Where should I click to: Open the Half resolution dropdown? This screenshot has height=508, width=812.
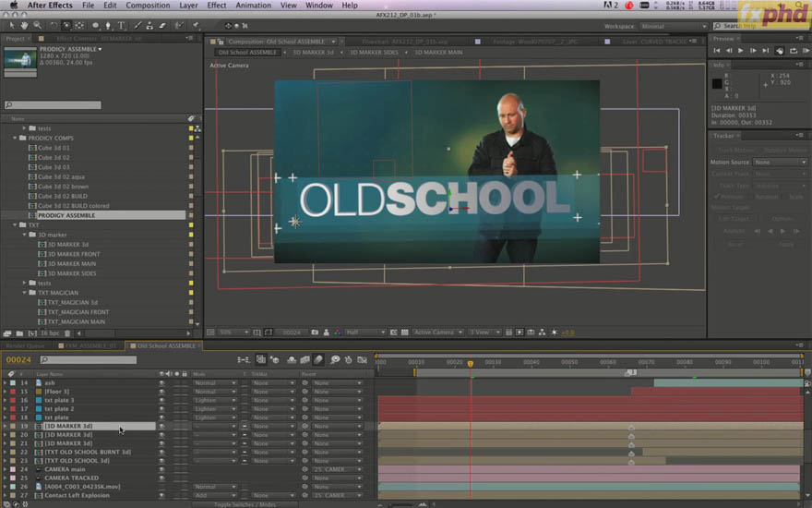pos(365,333)
